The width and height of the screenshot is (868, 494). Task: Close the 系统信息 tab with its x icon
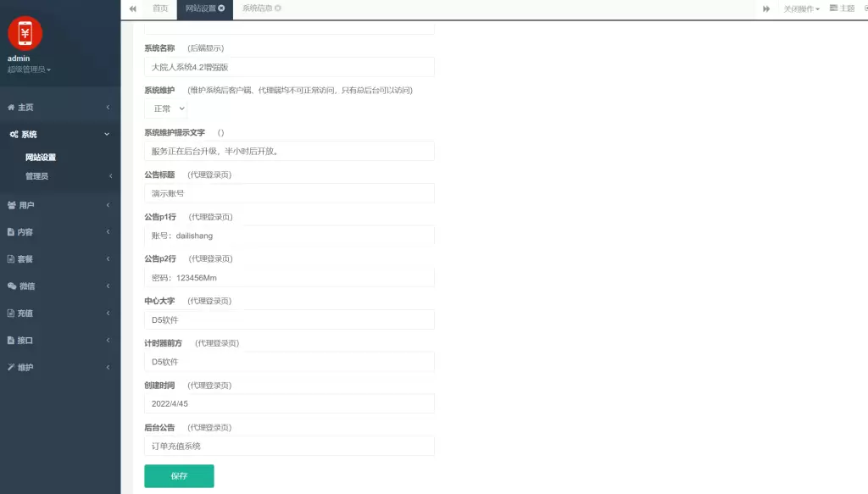(278, 8)
